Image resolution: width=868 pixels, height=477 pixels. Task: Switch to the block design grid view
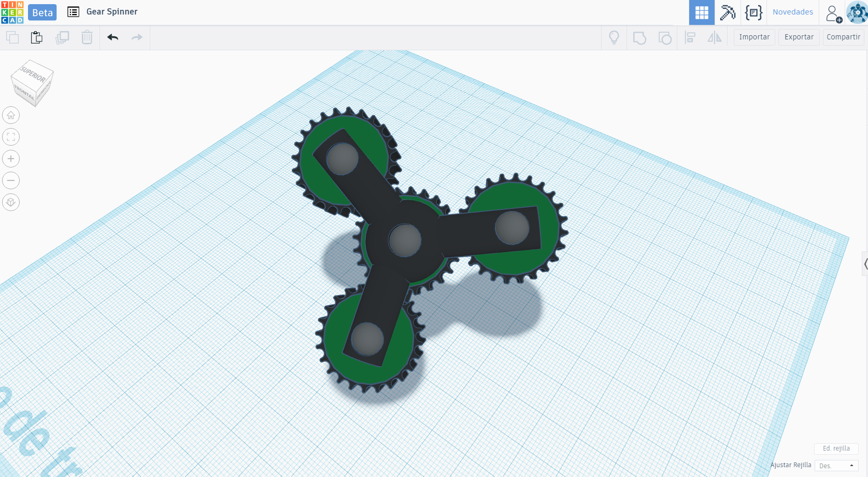[x=702, y=12]
